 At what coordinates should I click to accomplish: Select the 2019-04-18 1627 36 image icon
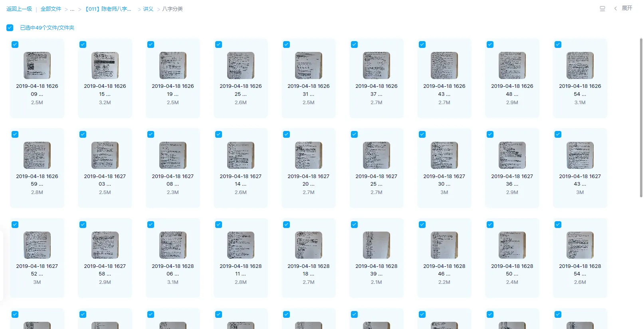(x=512, y=155)
